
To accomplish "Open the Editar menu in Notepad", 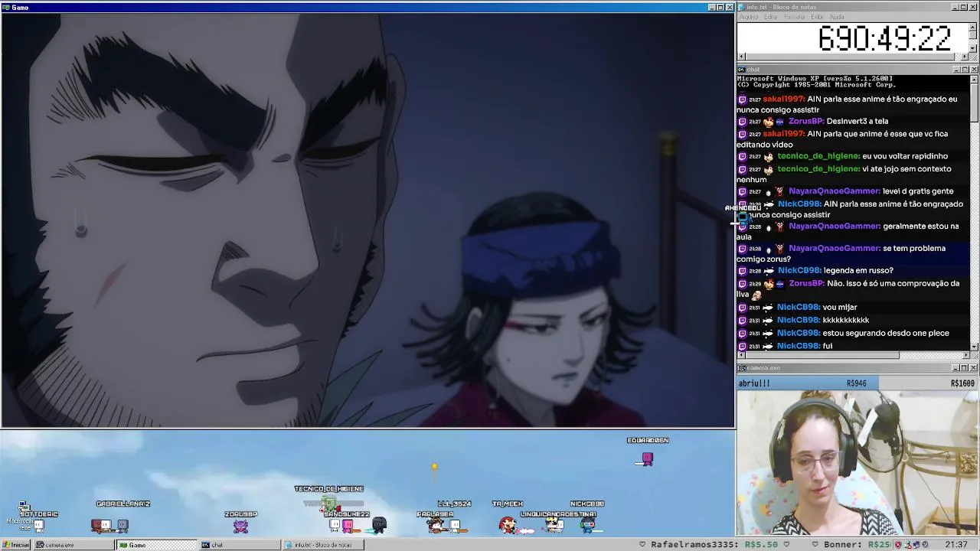I will pyautogui.click(x=771, y=17).
